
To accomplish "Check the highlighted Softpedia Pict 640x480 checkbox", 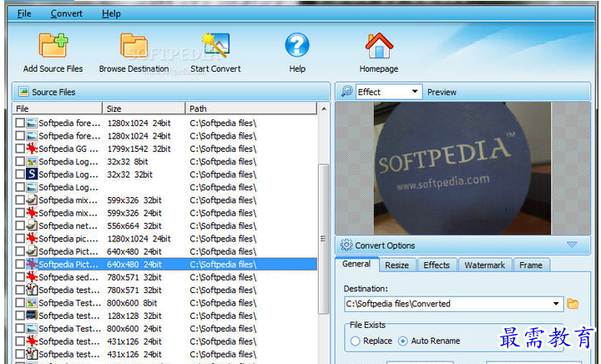I will pyautogui.click(x=20, y=264).
